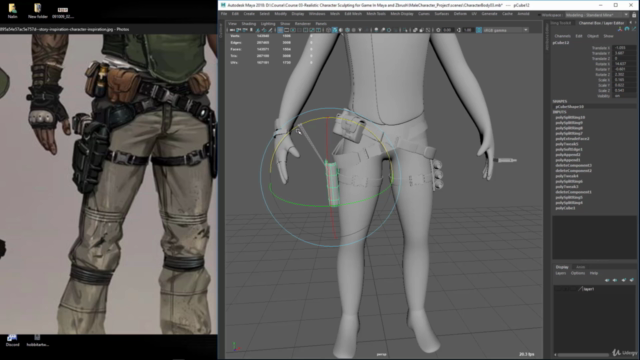This screenshot has width=640, height=360.
Task: Select the Rotate Z channel label
Action: 602,74
